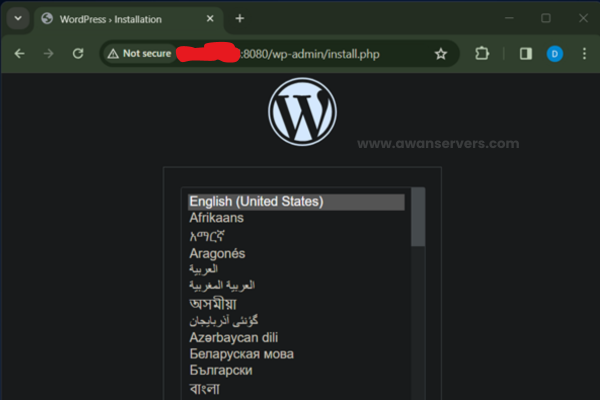Click the WordPress logo
This screenshot has width=600, height=400.
click(302, 112)
